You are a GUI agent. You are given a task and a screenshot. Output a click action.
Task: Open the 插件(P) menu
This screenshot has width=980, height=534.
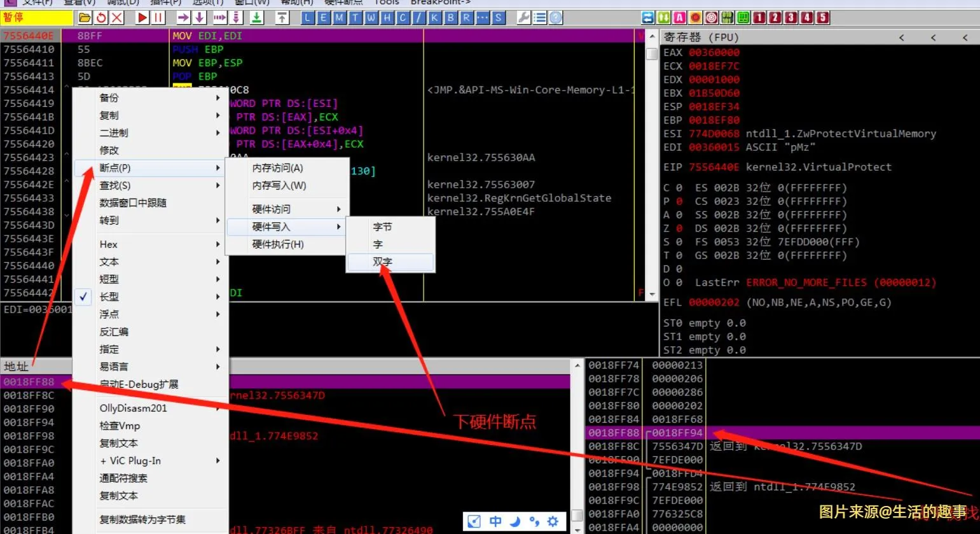click(x=165, y=3)
